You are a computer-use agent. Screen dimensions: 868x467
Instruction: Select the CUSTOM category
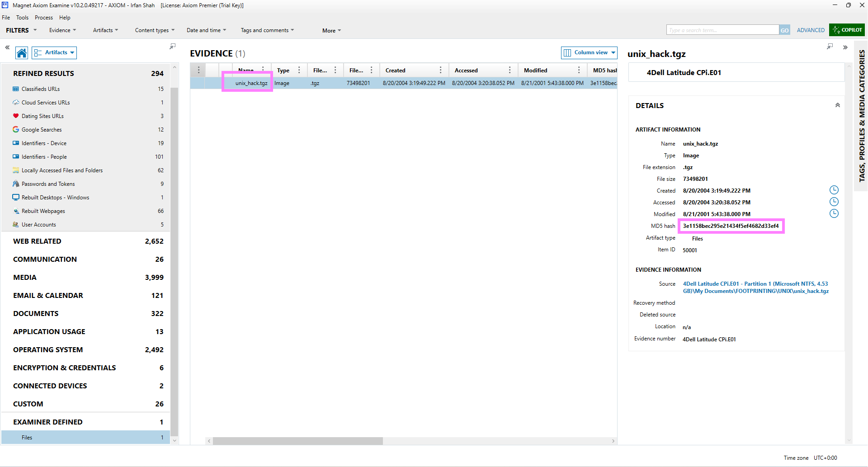point(86,404)
